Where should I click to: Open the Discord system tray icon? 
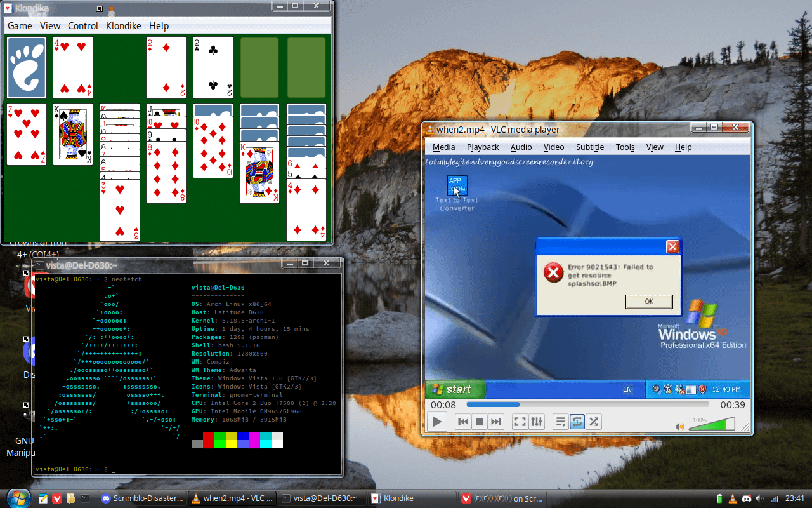coord(746,498)
